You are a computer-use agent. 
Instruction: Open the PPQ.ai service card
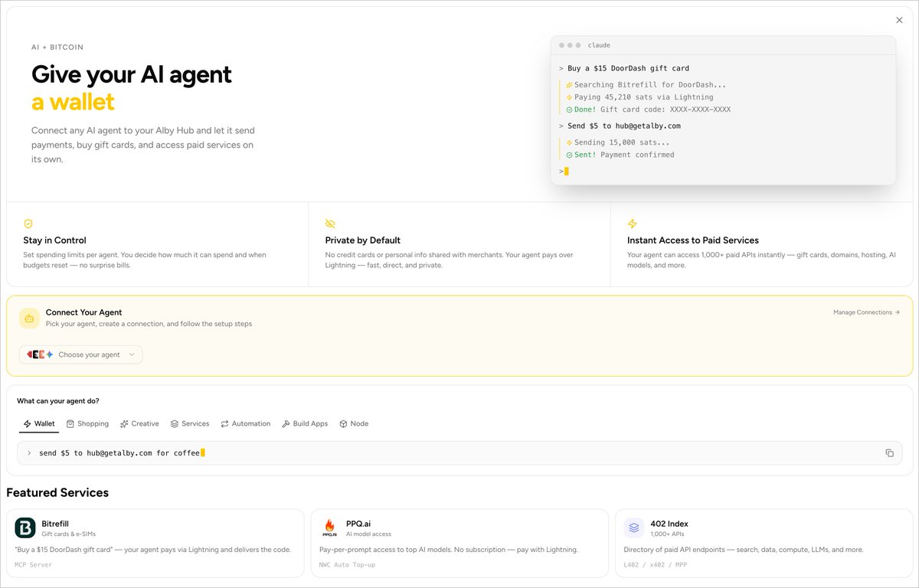(459, 543)
